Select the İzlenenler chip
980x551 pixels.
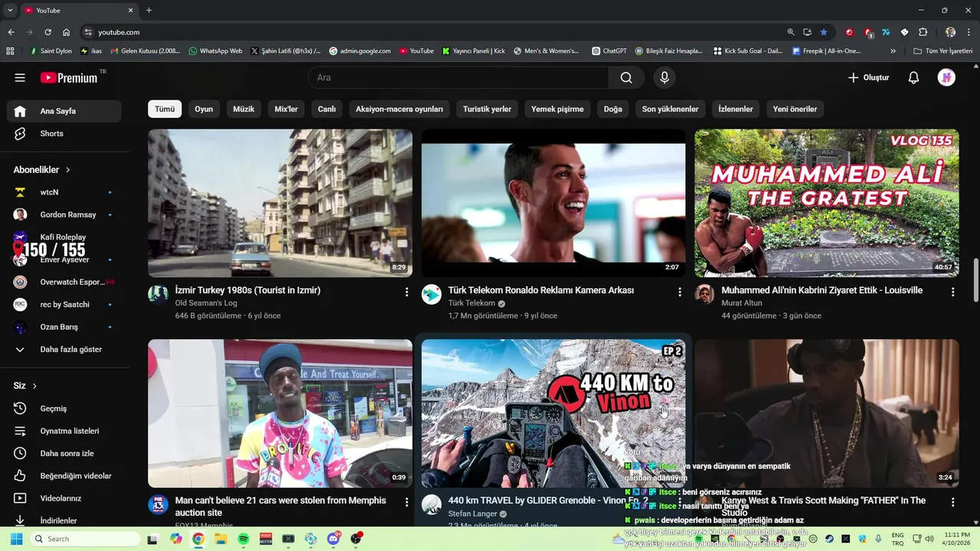coord(736,109)
